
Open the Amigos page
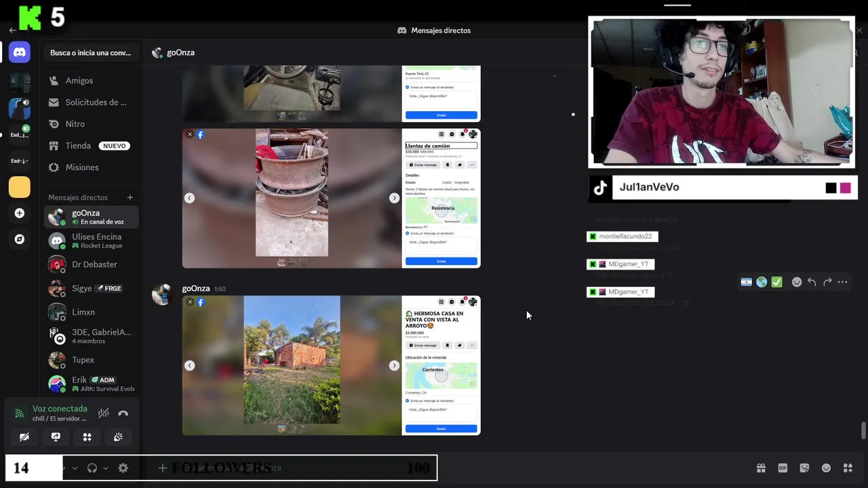(91, 81)
